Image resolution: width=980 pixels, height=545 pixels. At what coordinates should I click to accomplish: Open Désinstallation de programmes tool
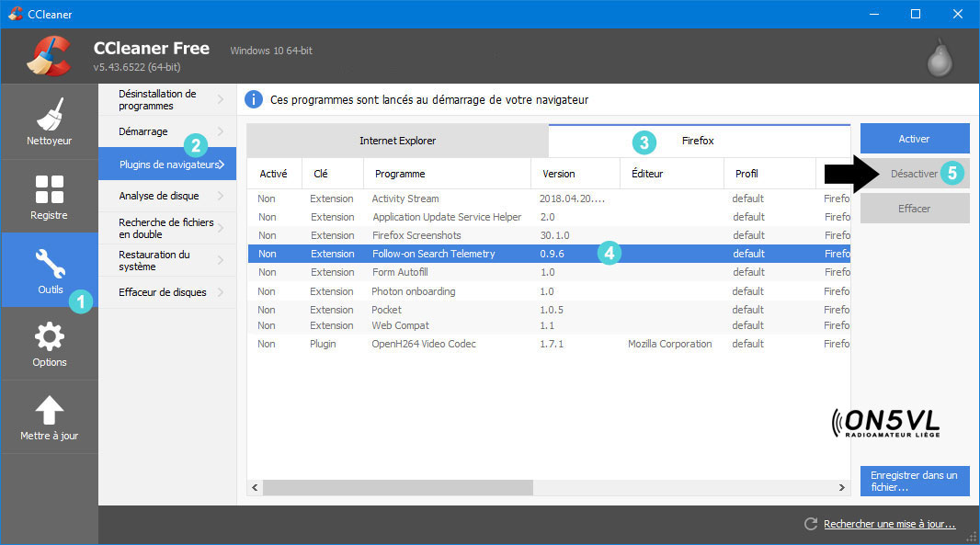[x=167, y=99]
